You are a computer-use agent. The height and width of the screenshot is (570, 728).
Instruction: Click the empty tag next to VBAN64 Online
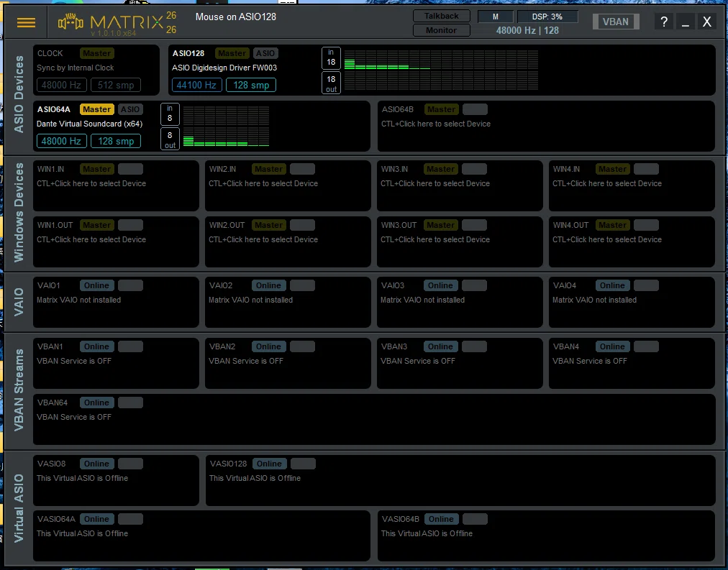[x=130, y=403]
